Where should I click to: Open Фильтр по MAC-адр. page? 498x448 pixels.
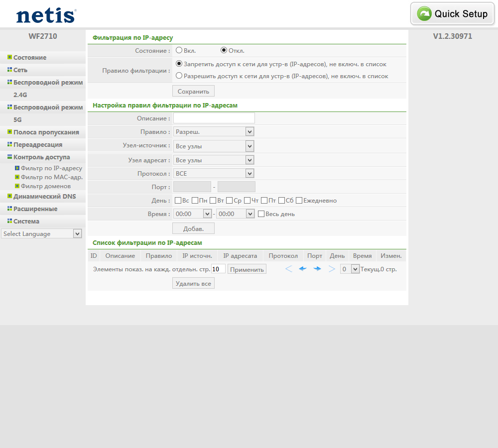pyautogui.click(x=51, y=177)
